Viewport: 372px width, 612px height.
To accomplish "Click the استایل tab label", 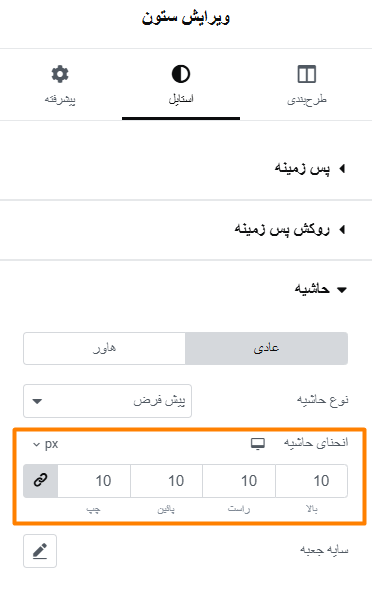I will (x=181, y=99).
